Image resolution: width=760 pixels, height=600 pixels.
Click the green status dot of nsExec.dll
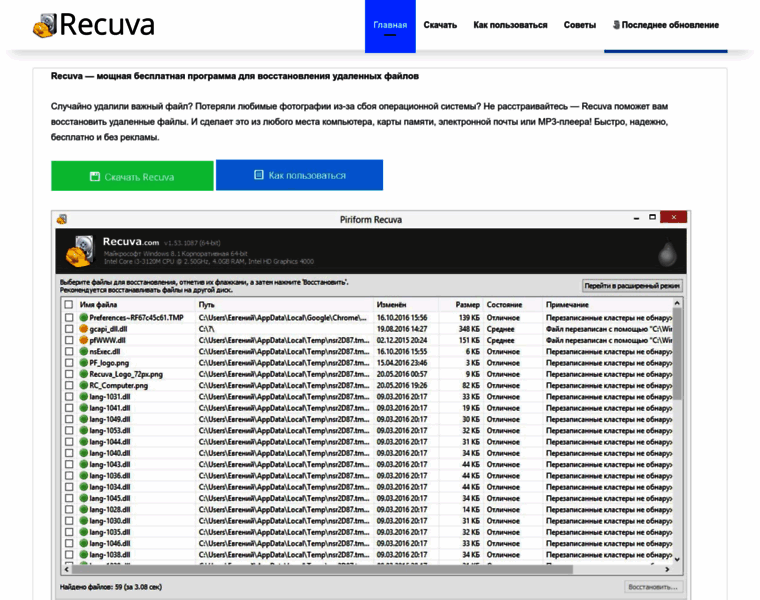point(83,351)
